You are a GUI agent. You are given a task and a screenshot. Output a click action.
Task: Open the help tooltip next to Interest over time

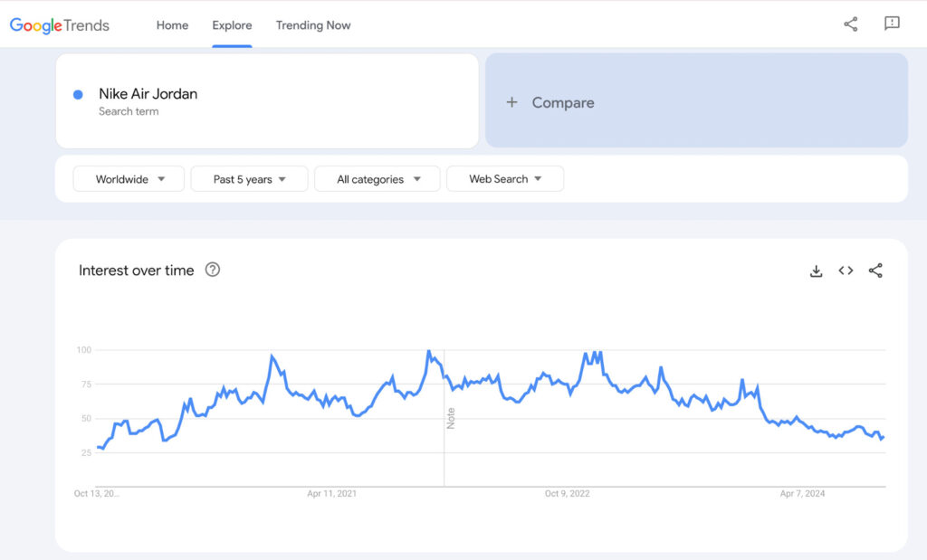click(x=212, y=270)
